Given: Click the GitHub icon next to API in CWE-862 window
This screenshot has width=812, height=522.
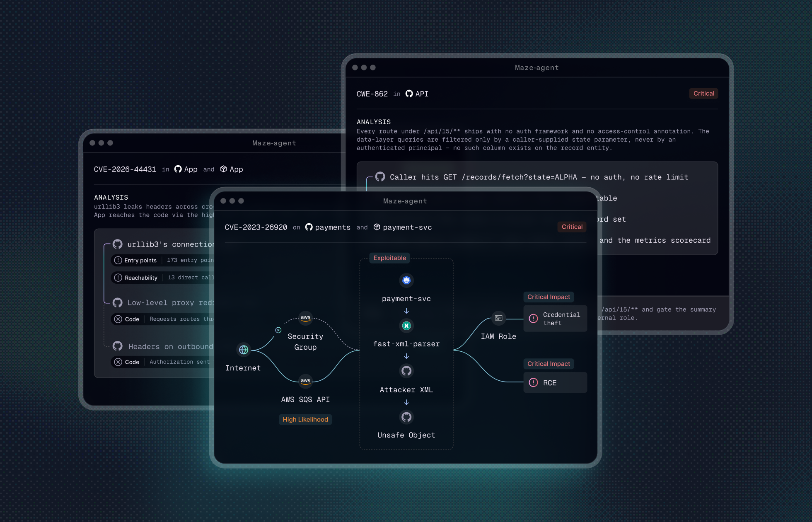Looking at the screenshot, I should [409, 94].
